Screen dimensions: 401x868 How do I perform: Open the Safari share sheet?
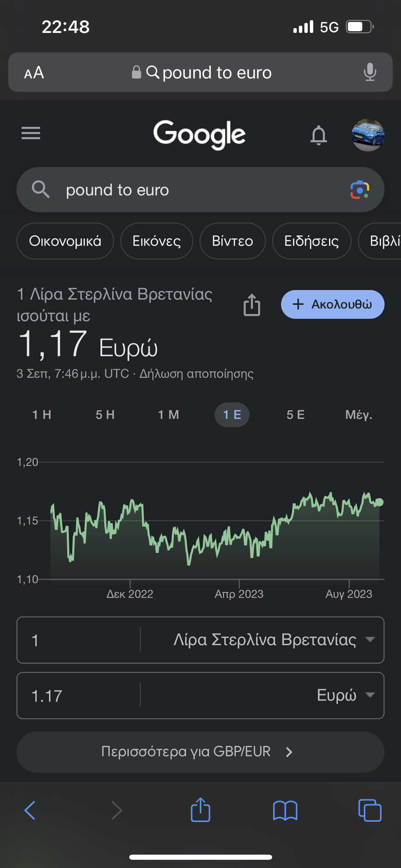[200, 810]
